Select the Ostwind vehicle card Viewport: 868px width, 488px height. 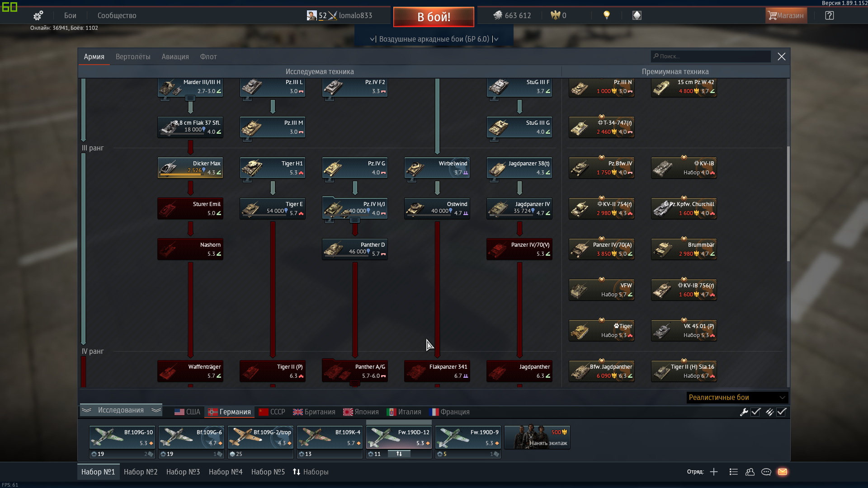pos(437,208)
